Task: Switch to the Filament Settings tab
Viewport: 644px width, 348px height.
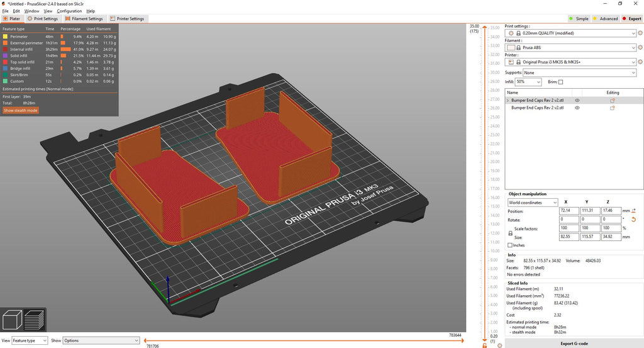Action: pyautogui.click(x=84, y=18)
